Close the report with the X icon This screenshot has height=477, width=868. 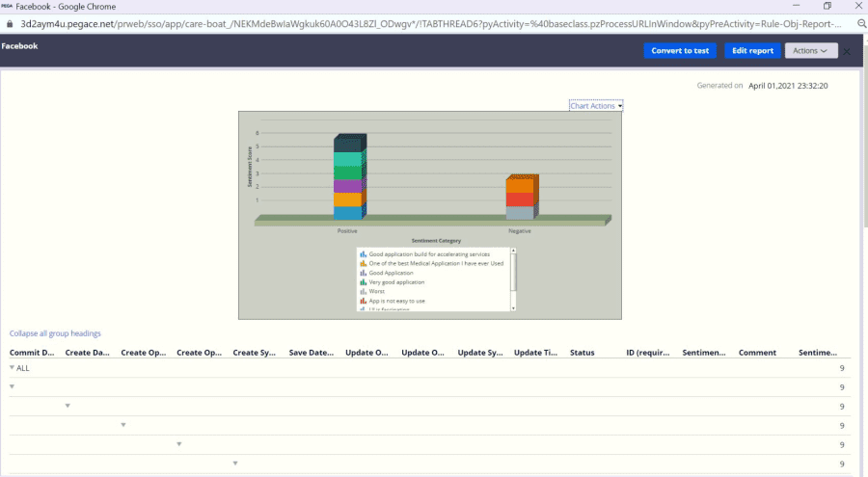coord(847,51)
